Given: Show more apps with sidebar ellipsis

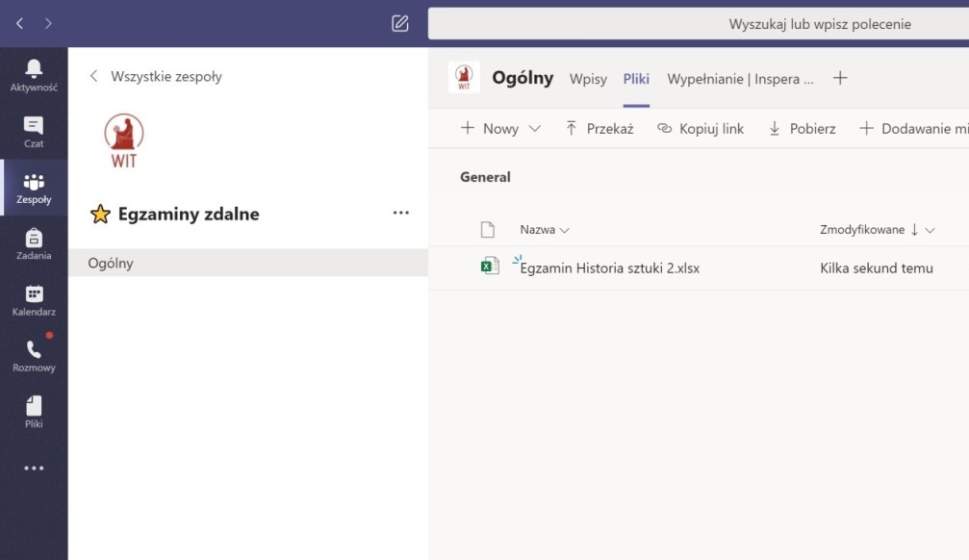Looking at the screenshot, I should tap(34, 468).
